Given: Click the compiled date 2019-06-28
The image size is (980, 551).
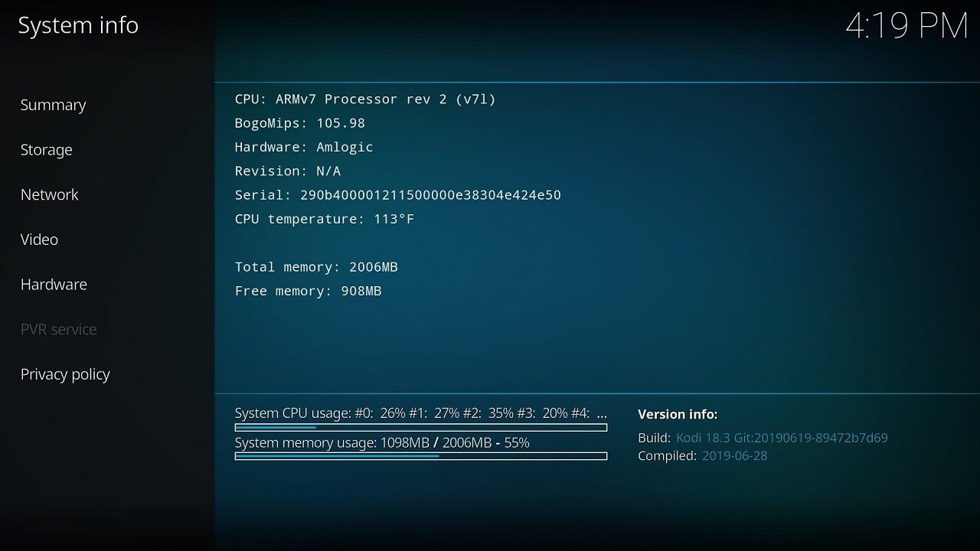Looking at the screenshot, I should coord(733,455).
